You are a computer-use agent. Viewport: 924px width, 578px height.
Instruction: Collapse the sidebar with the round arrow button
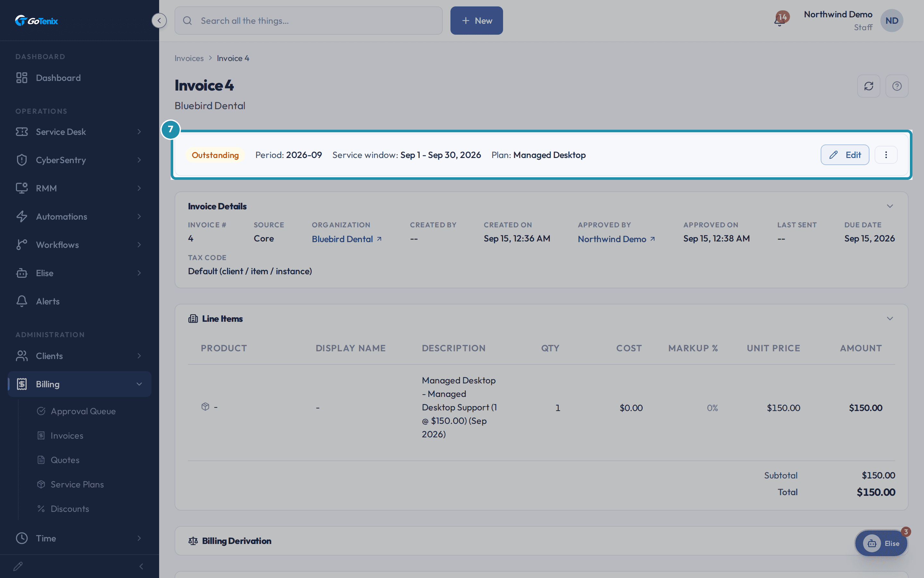(x=159, y=21)
